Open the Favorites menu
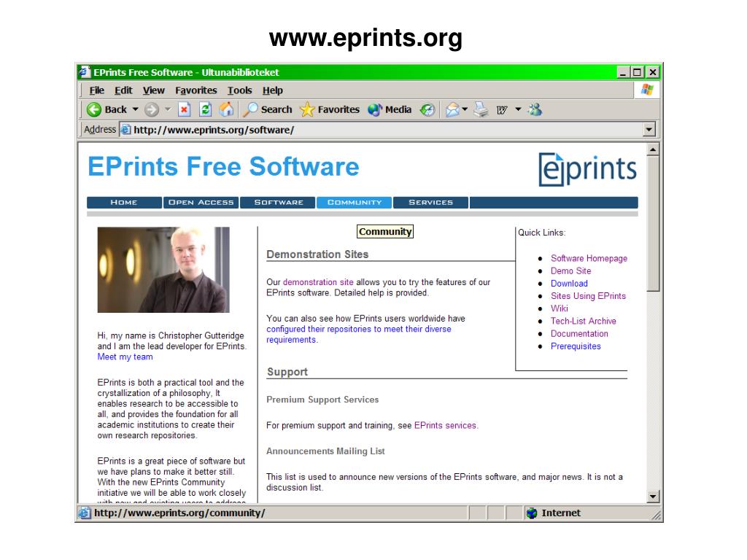The width and height of the screenshot is (747, 560). point(196,90)
